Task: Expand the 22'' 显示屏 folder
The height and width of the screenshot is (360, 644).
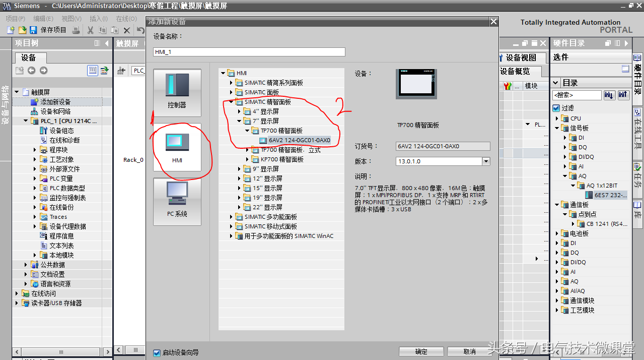Action: click(239, 207)
